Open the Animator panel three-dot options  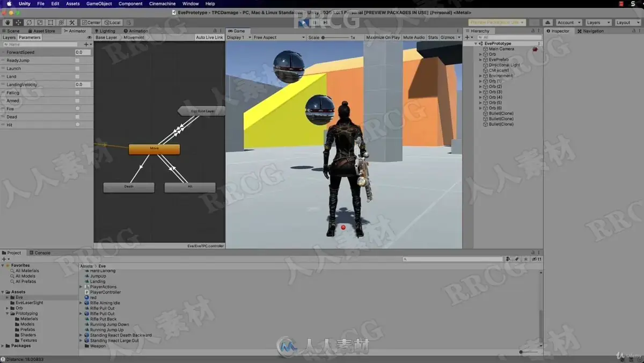(x=222, y=31)
